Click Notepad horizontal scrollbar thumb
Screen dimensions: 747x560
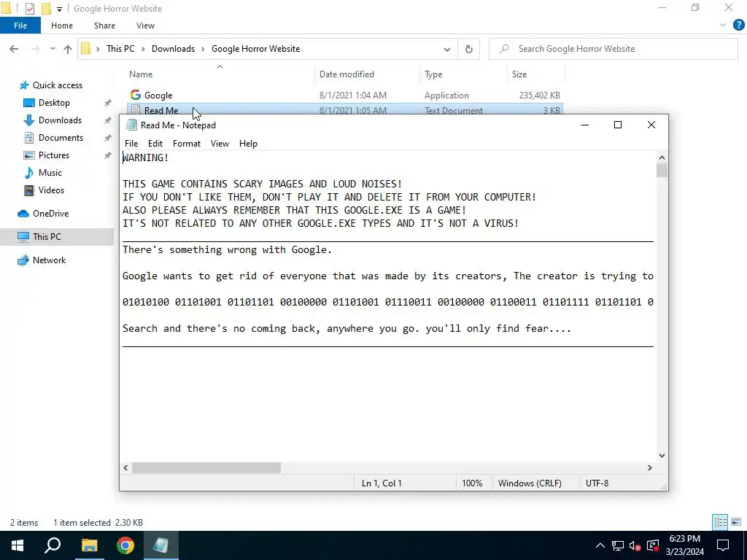[x=206, y=467]
